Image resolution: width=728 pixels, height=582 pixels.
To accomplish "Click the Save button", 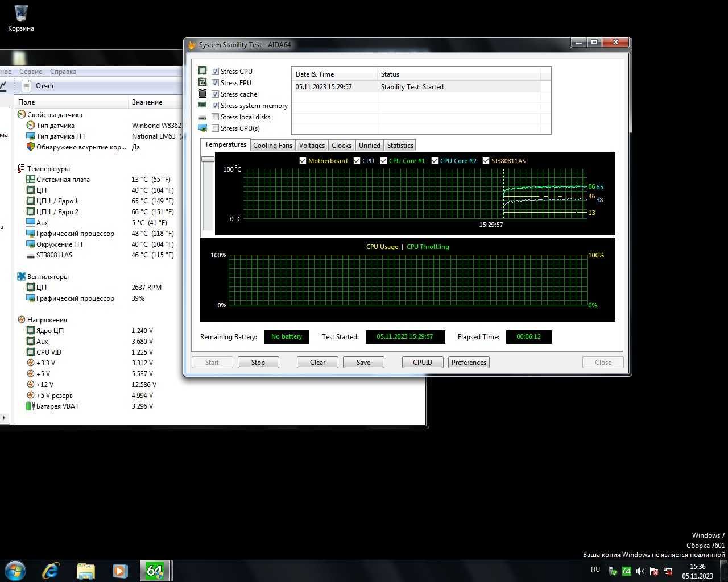I will 363,363.
